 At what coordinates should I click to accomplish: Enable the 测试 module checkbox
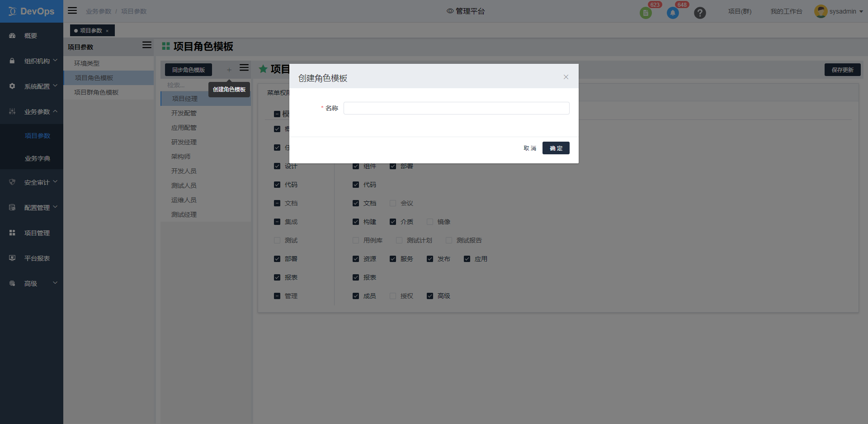click(x=277, y=240)
